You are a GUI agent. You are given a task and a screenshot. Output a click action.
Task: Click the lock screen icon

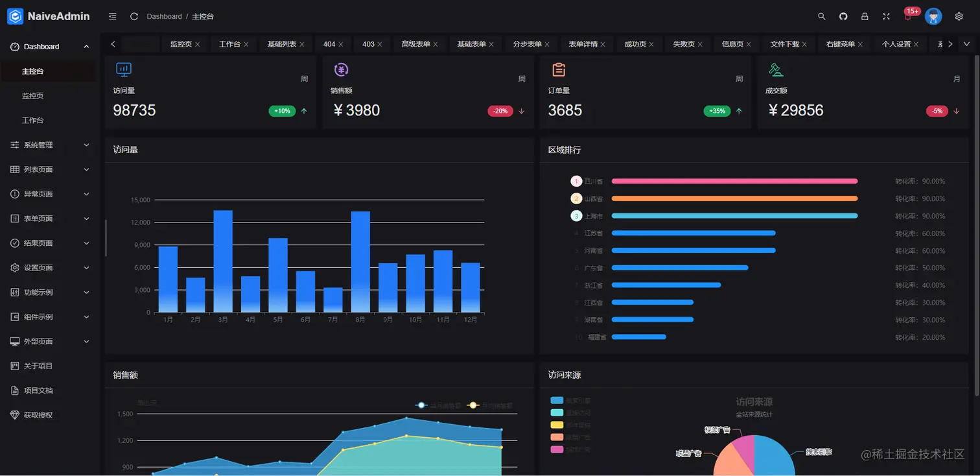pos(865,16)
